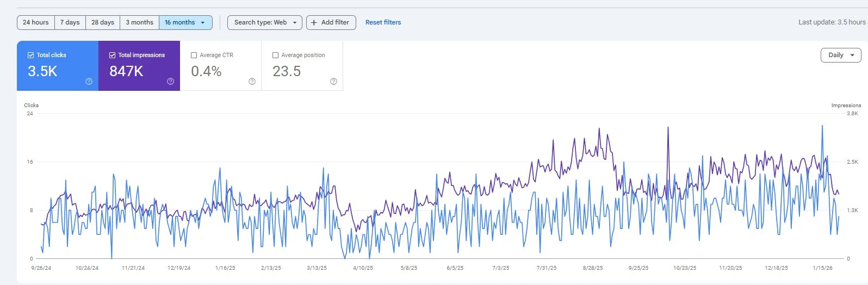This screenshot has width=868, height=285.
Task: Click help icon on Average position card
Action: click(333, 82)
